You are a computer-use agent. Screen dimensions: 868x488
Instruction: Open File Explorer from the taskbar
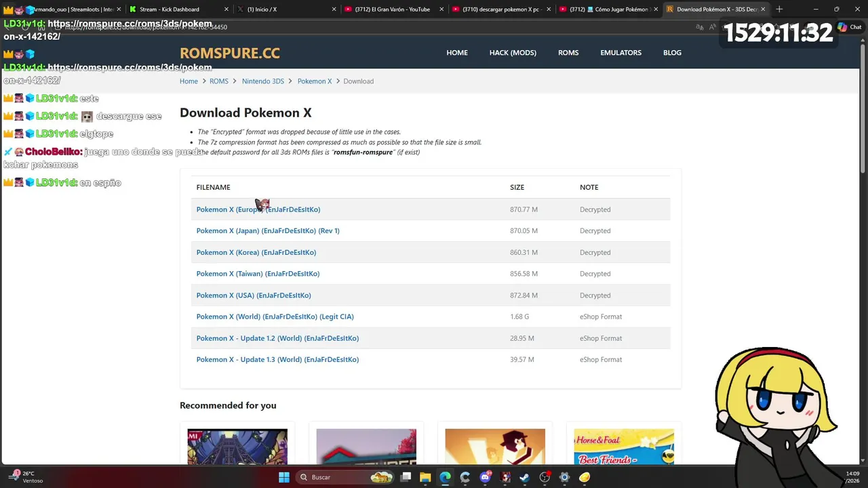[x=425, y=477]
